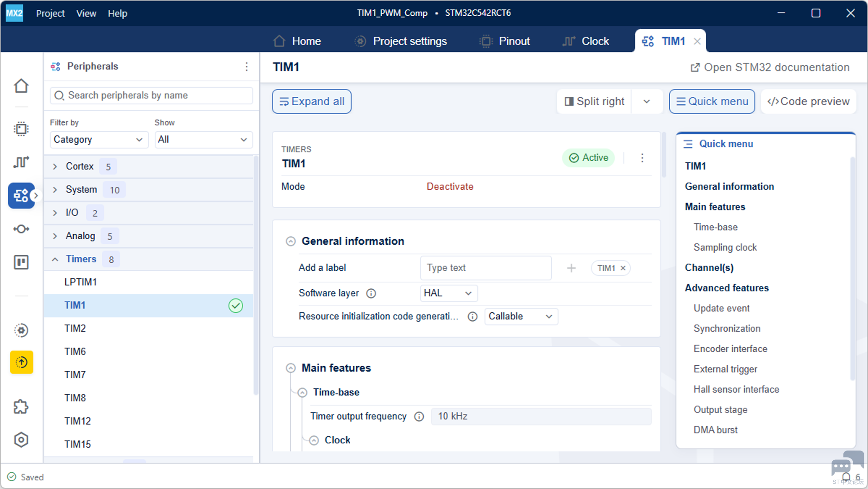Open the middleware connection sidebar icon
The height and width of the screenshot is (489, 868).
point(21,229)
